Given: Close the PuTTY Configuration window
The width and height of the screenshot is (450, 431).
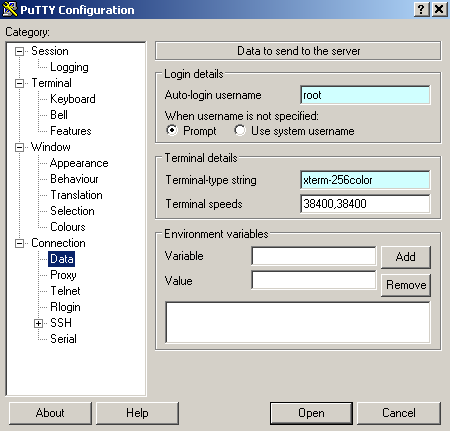Looking at the screenshot, I should [440, 9].
